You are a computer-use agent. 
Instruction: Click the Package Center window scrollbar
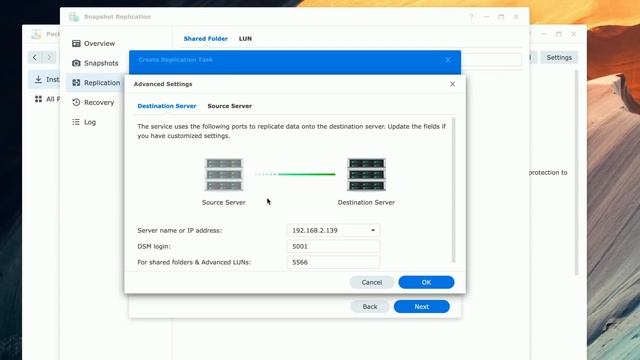[576, 173]
